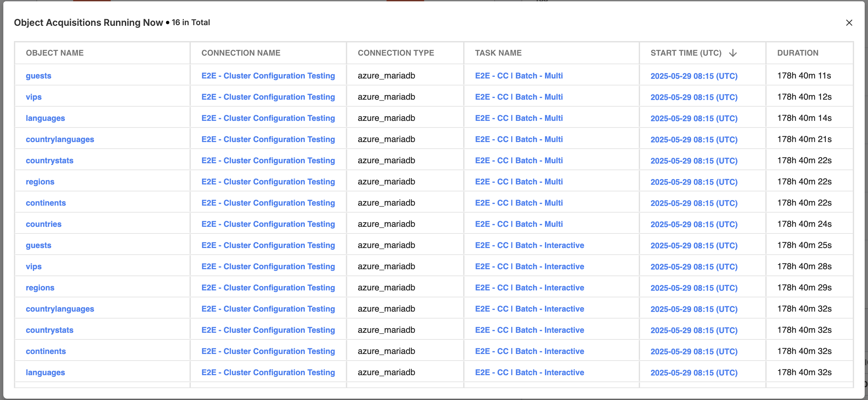Open Batch - Interactive task for last languages row
This screenshot has width=868, height=400.
pyautogui.click(x=529, y=373)
